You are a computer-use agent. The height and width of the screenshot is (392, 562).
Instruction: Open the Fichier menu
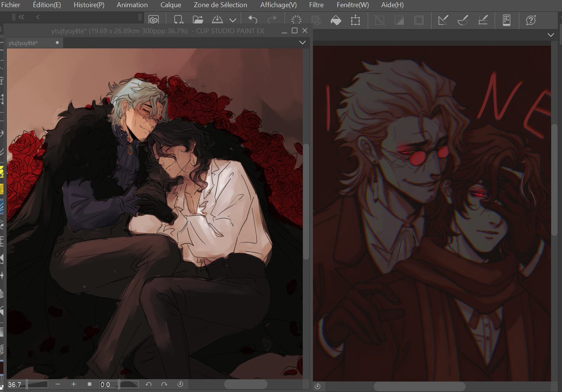[x=11, y=5]
